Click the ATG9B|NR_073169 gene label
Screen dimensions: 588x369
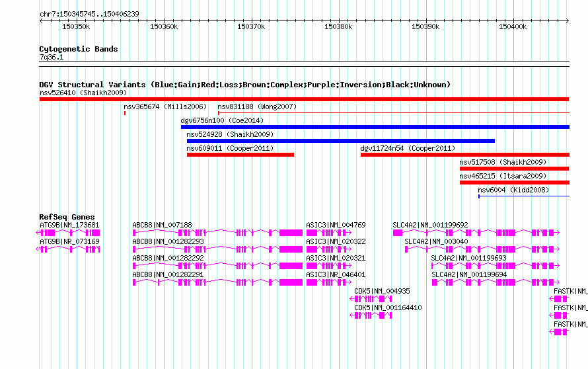(69, 241)
